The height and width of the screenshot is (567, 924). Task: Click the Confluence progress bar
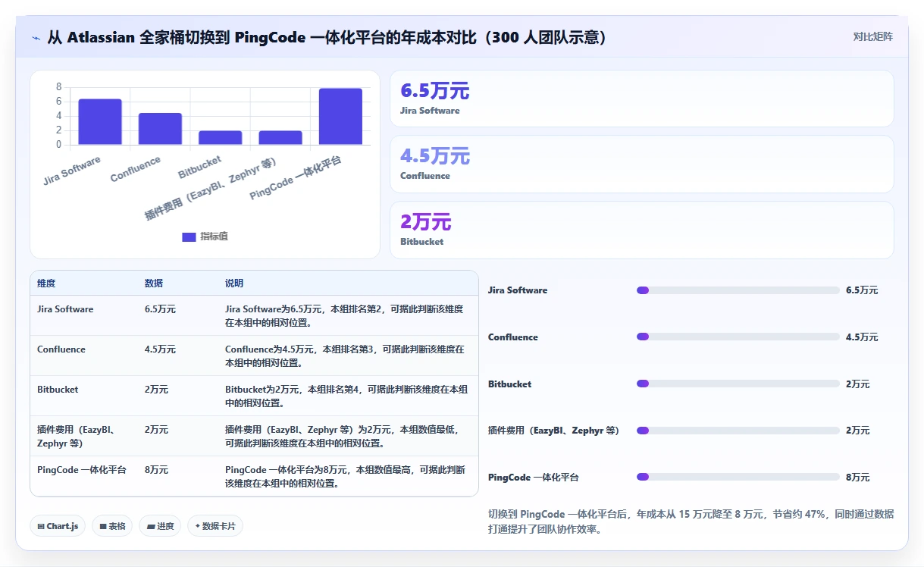tap(738, 337)
